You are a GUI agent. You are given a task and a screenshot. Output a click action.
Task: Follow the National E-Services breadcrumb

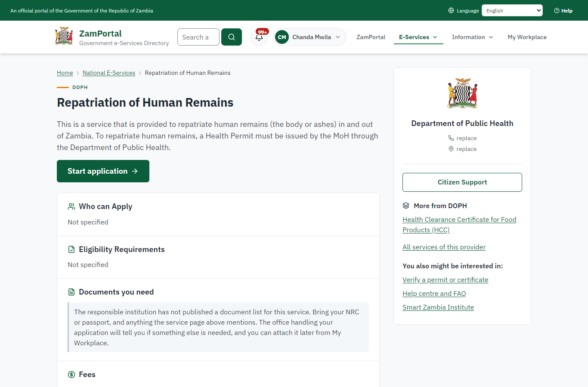pyautogui.click(x=109, y=73)
